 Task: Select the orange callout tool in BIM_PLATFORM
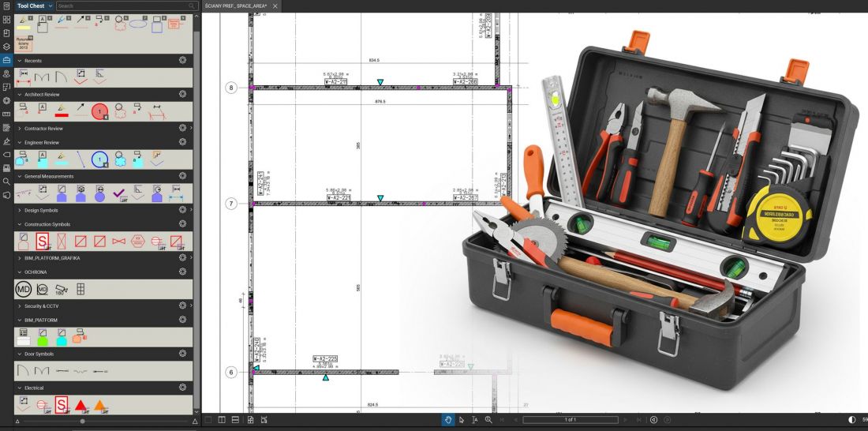click(x=79, y=335)
